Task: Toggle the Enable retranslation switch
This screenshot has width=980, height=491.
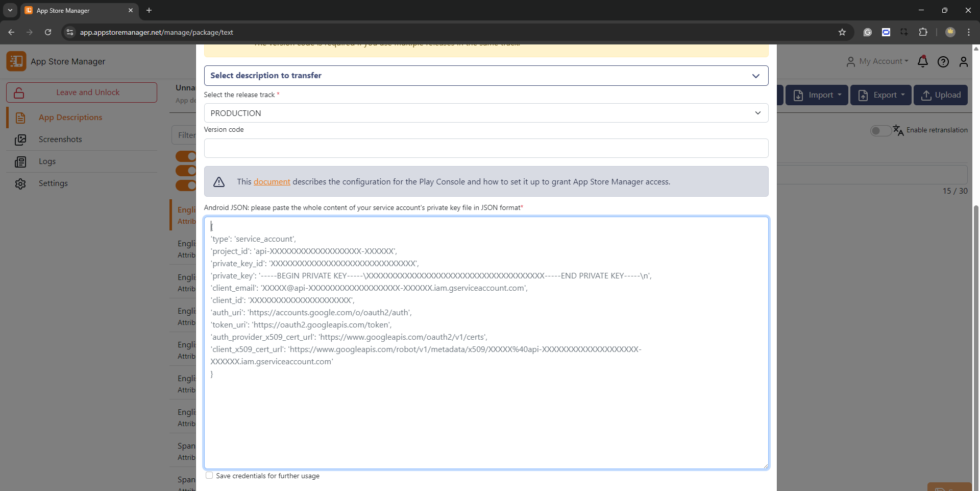Action: click(880, 130)
